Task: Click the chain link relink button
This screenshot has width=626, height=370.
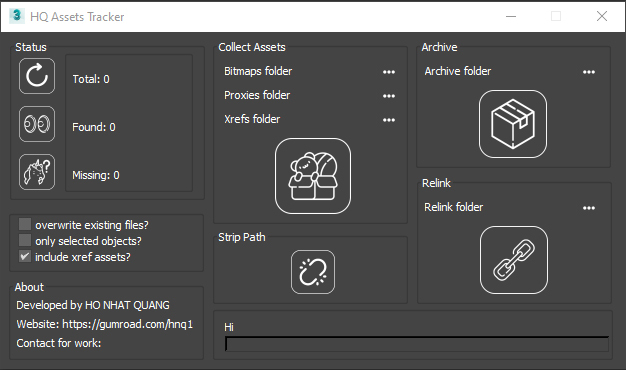Action: [514, 260]
